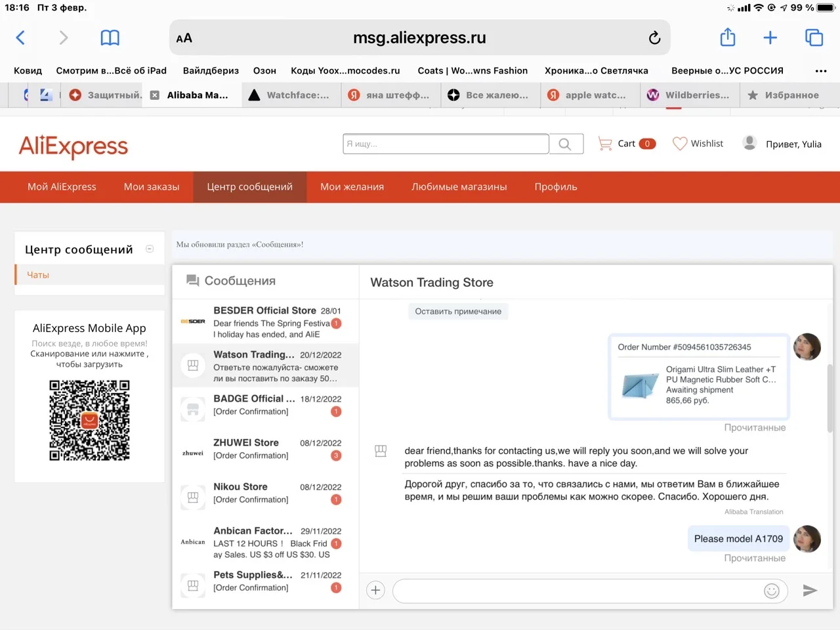
Task: Open Любимые магазины menu item
Action: tap(459, 187)
